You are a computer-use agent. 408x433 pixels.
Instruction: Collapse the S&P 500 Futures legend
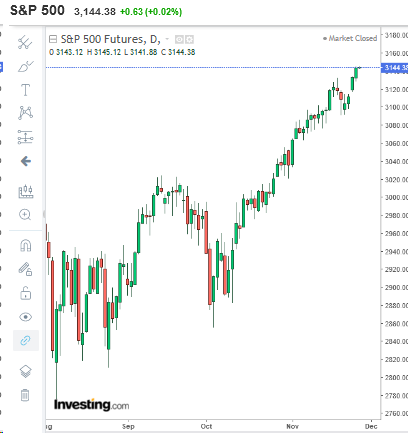(x=53, y=39)
